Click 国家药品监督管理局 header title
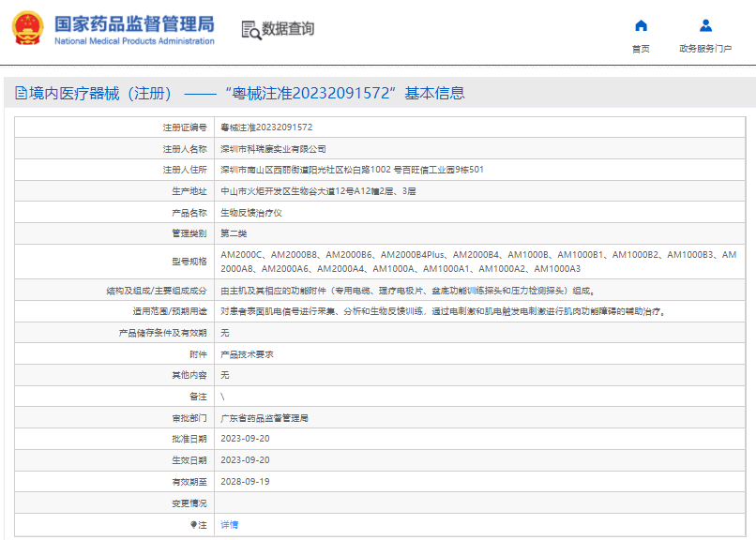The image size is (756, 540). (x=134, y=24)
